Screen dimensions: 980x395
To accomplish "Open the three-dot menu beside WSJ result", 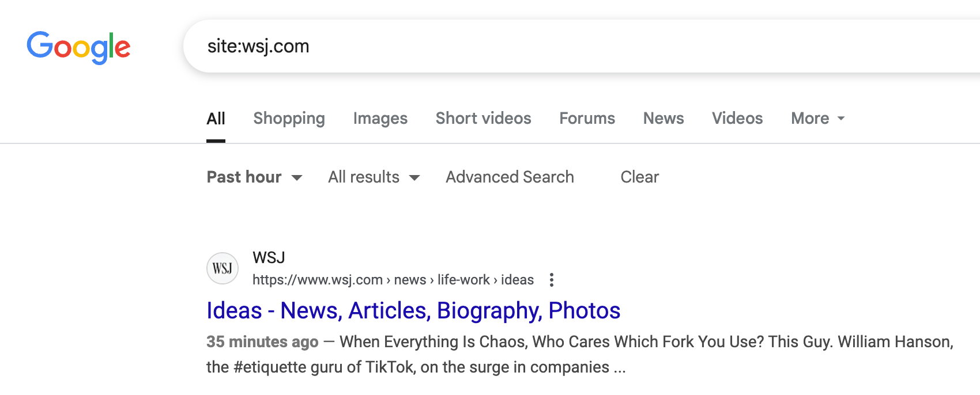I will tap(552, 280).
